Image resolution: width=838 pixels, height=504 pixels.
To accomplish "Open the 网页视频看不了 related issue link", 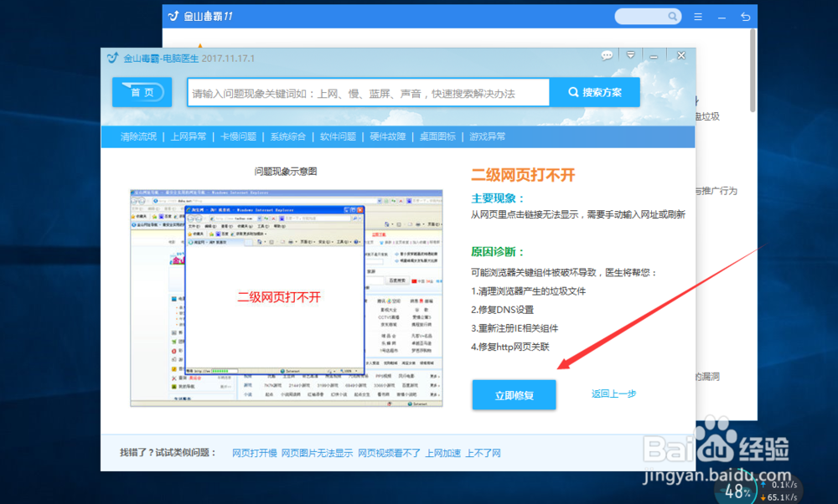I will [x=389, y=453].
